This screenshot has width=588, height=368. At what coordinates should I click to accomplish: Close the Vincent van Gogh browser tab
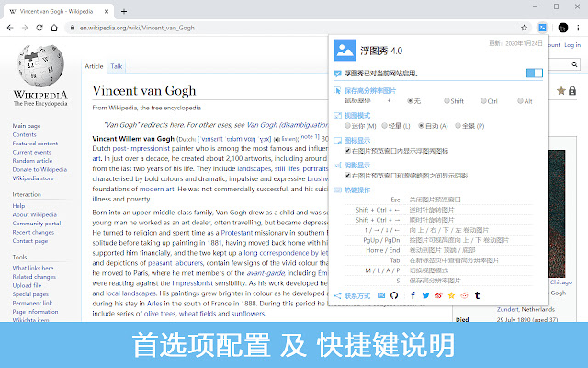click(x=107, y=11)
